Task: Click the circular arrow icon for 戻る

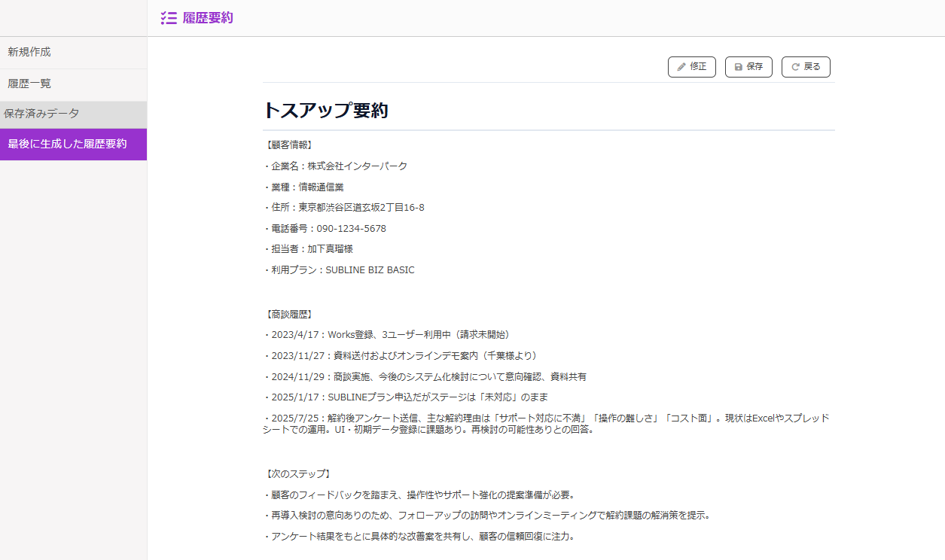Action: (x=795, y=67)
